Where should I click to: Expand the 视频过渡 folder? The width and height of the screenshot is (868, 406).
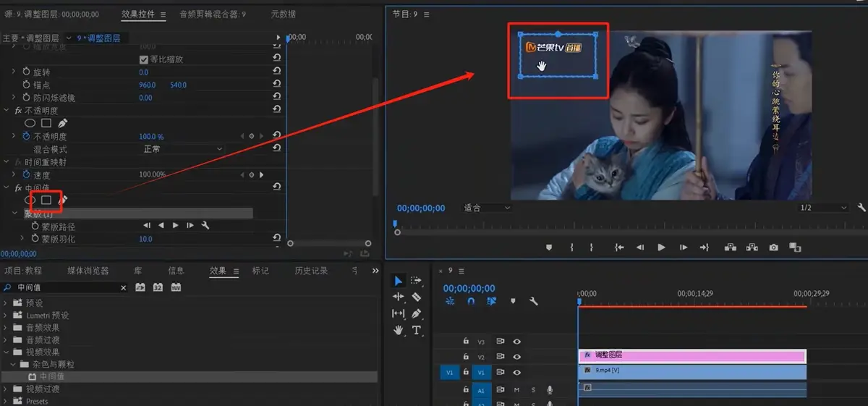[x=6, y=389]
